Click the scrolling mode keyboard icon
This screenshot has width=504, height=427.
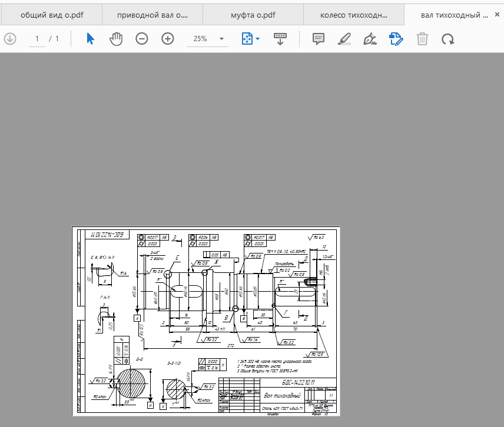(x=280, y=39)
